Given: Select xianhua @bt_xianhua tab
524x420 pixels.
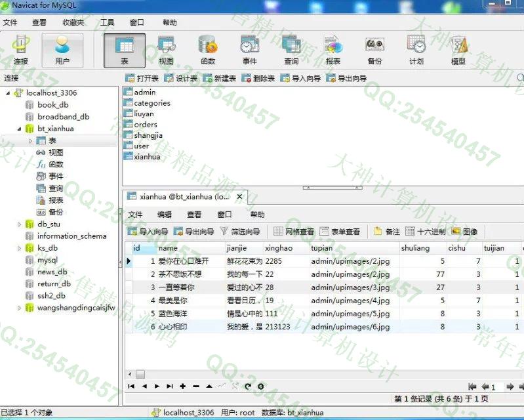Looking at the screenshot, I should (184, 197).
